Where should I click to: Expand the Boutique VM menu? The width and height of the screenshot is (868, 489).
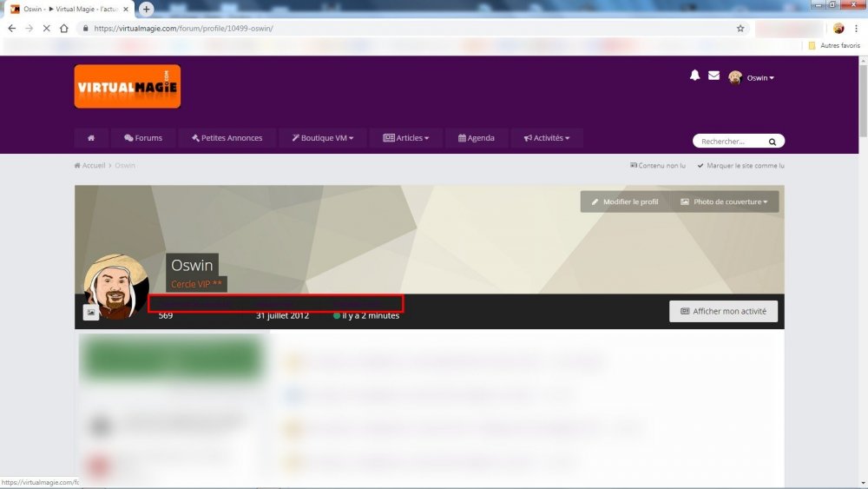[x=323, y=138]
